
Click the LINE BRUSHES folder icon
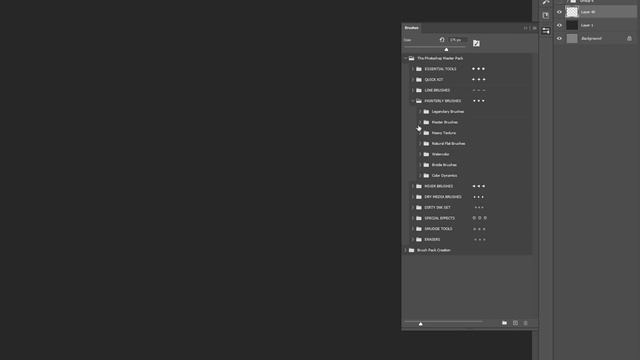(419, 90)
